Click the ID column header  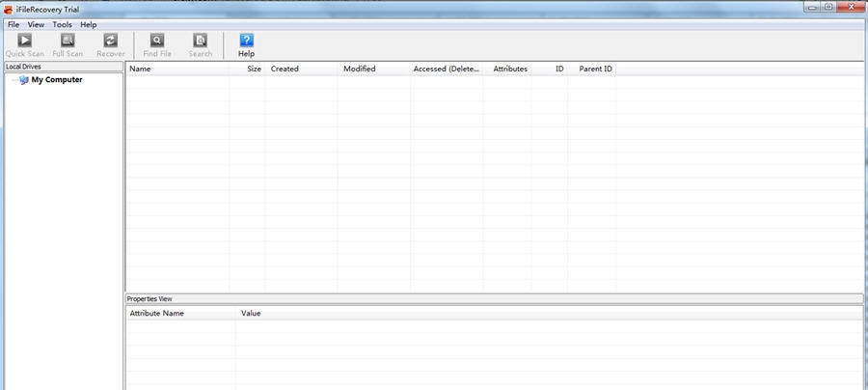point(549,69)
